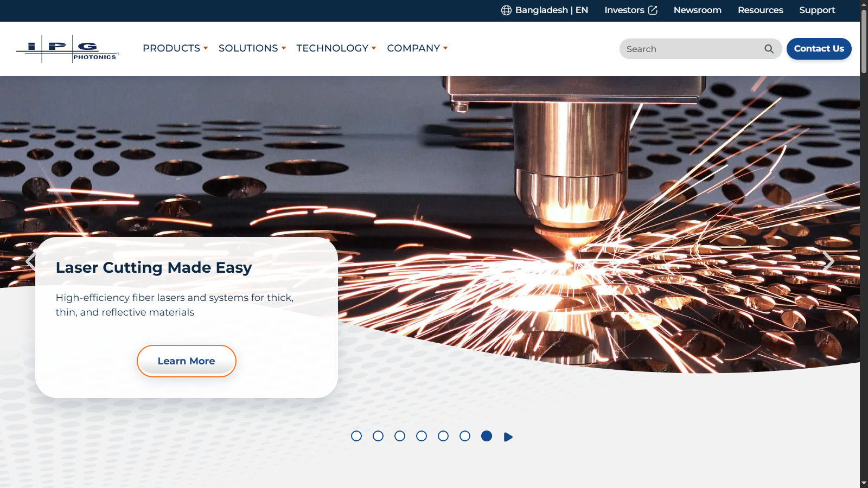Click the Contact Us button
This screenshot has width=868, height=488.
coord(819,49)
